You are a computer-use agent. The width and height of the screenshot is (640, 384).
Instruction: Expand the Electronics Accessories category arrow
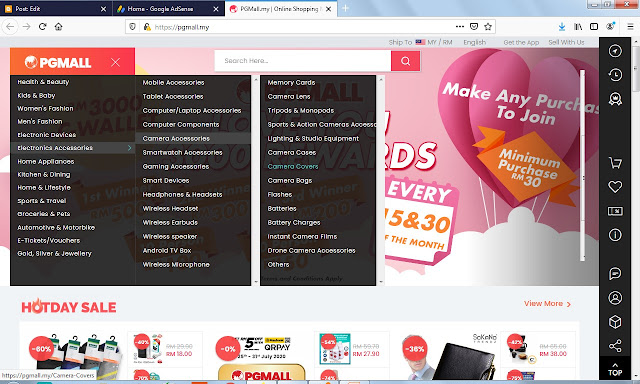[129, 148]
